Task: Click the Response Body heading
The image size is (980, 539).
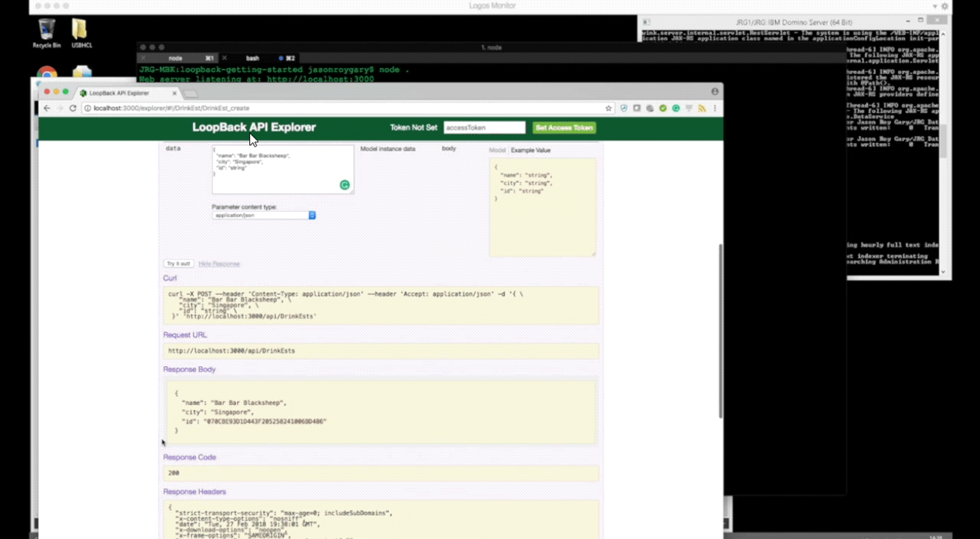Action: [189, 370]
